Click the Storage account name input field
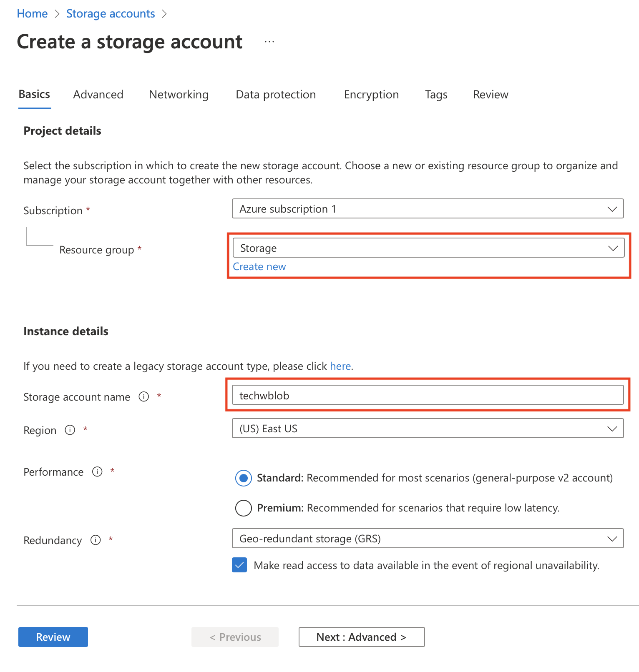The width and height of the screenshot is (639, 672). pos(428,395)
